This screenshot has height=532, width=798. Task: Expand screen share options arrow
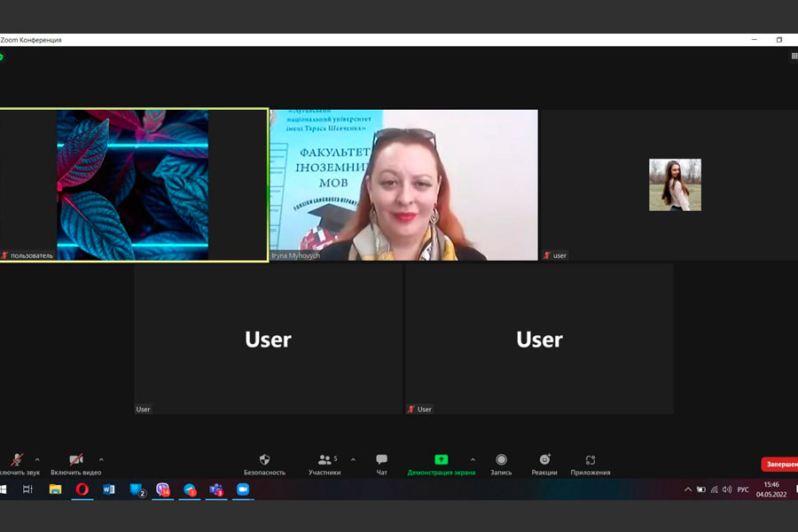pos(473,459)
